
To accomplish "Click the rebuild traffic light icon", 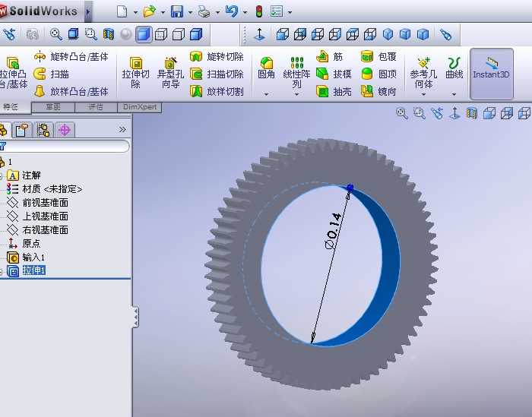I will coord(258,11).
